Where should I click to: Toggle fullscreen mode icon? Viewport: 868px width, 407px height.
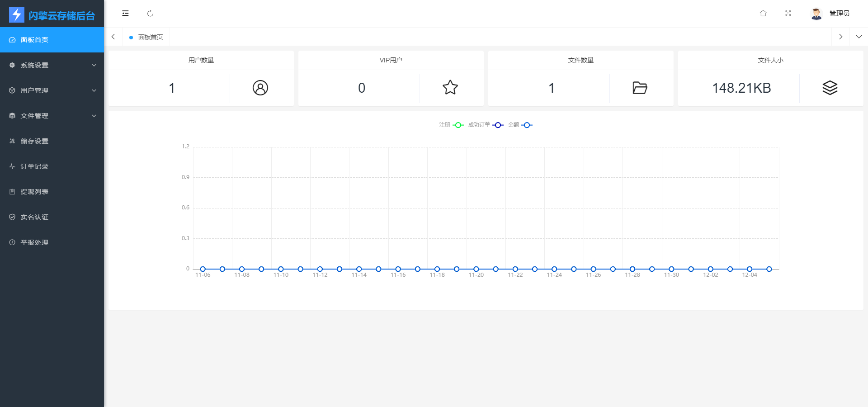[x=788, y=14]
